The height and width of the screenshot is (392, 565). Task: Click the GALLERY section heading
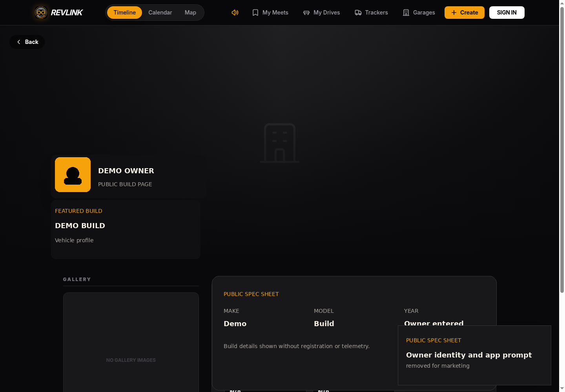tap(77, 279)
